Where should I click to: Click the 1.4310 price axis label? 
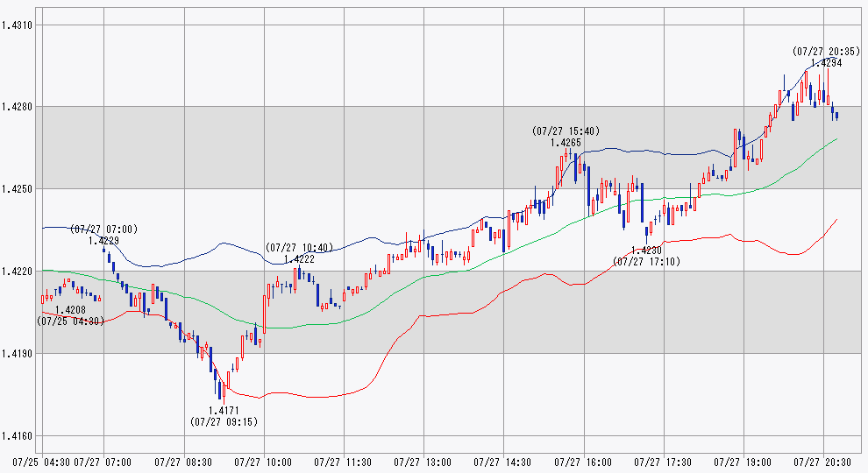(x=18, y=25)
